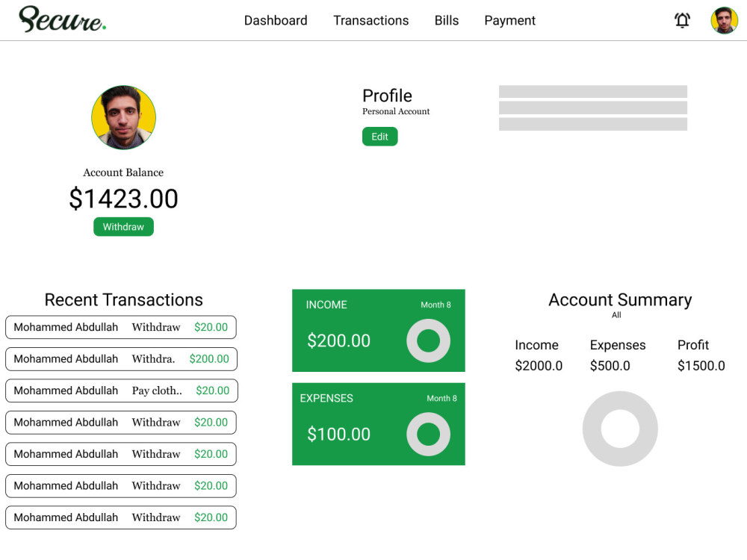Click the $200.00 income amount
Image resolution: width=747 pixels, height=560 pixels.
click(338, 340)
